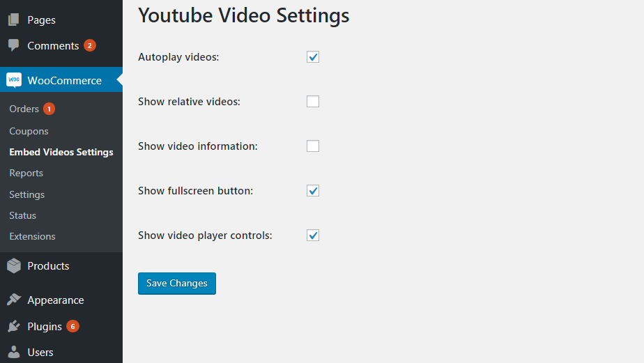Viewport: 644px width, 363px height.
Task: Click the Pages icon in sidebar
Action: pyautogui.click(x=14, y=20)
